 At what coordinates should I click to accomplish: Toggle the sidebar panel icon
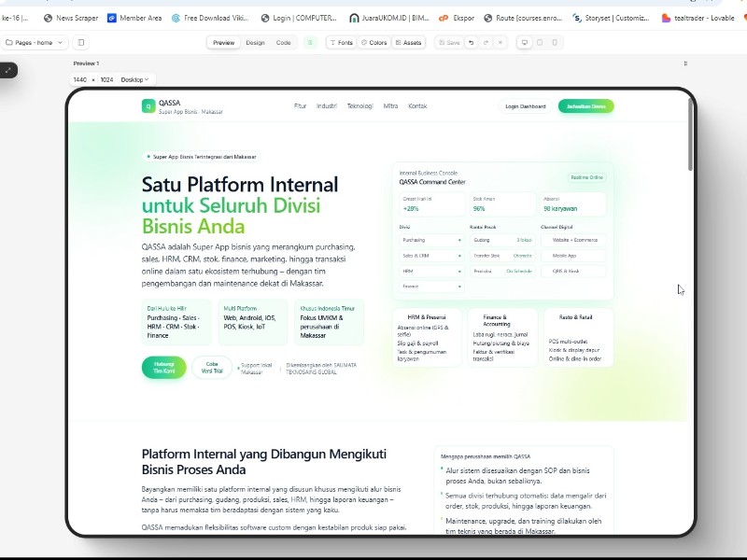[x=81, y=42]
